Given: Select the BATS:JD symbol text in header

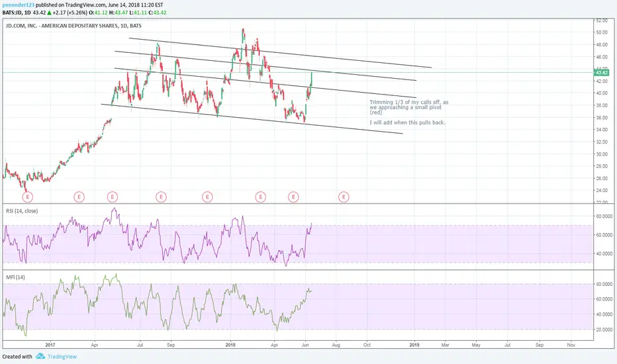Looking at the screenshot, I should pos(12,13).
